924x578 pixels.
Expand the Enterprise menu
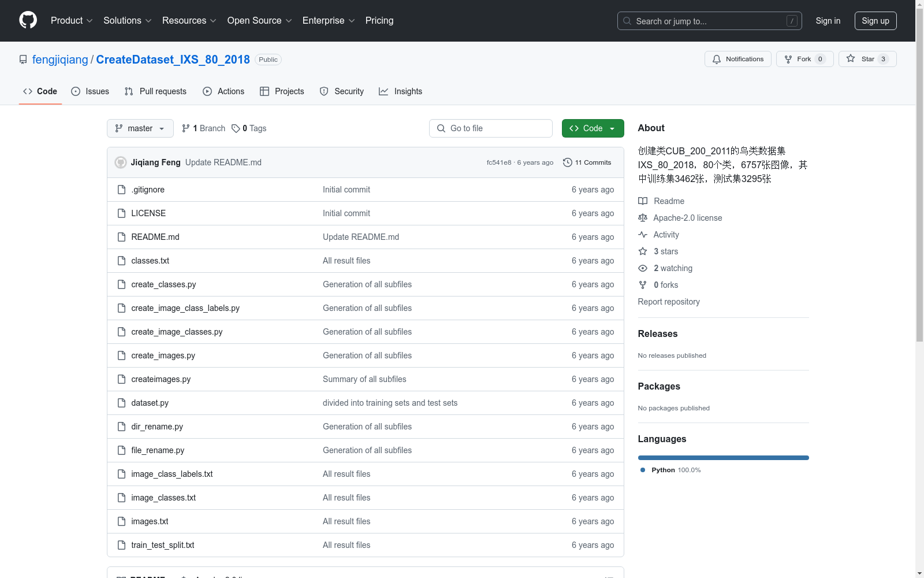[329, 21]
